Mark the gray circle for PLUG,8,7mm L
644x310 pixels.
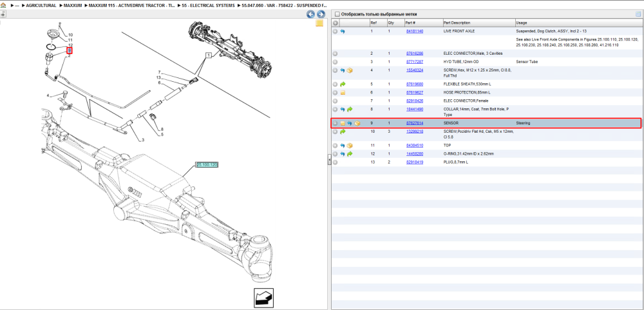tap(335, 162)
